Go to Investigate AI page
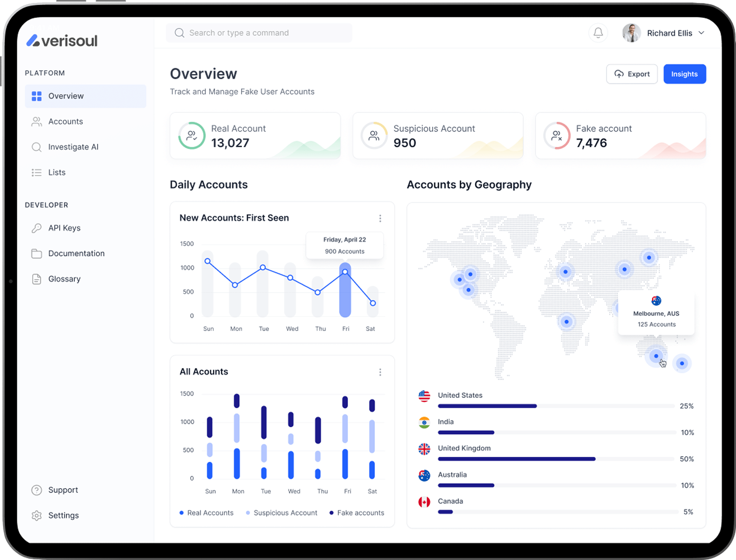The height and width of the screenshot is (560, 736). pyautogui.click(x=73, y=147)
